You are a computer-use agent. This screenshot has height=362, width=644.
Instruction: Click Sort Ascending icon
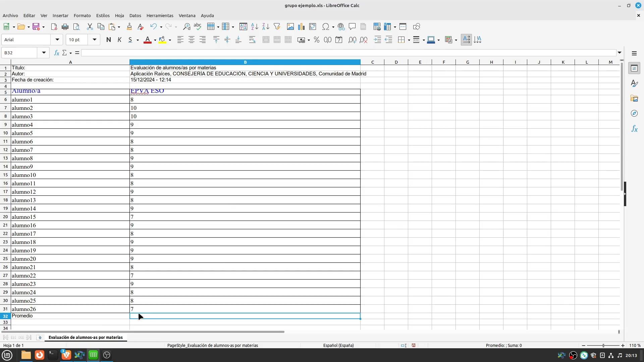coord(255,27)
